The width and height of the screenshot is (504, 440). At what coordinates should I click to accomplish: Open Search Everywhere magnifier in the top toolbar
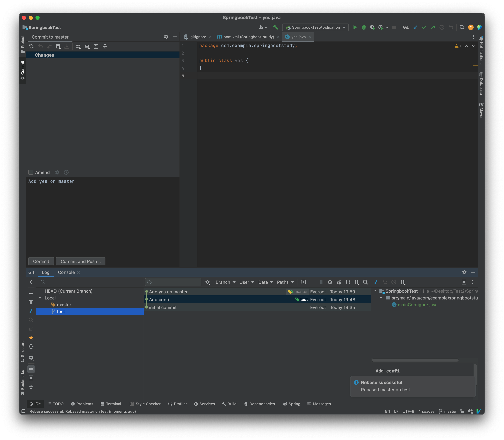point(462,27)
